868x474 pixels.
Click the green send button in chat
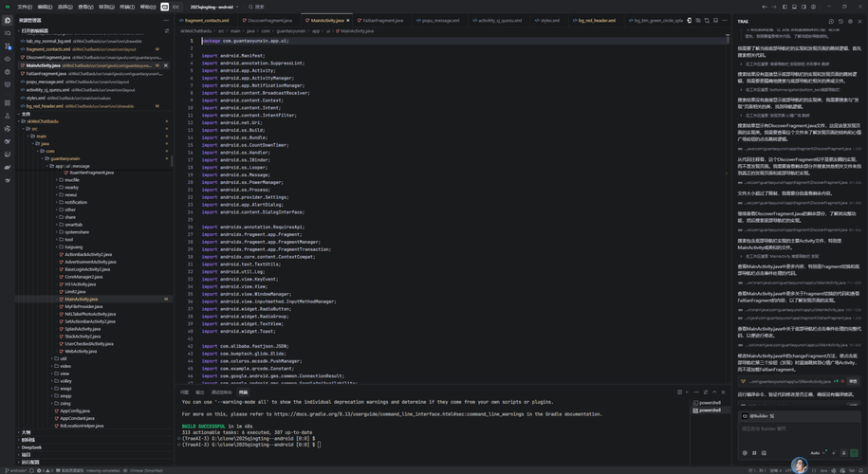(x=854, y=453)
